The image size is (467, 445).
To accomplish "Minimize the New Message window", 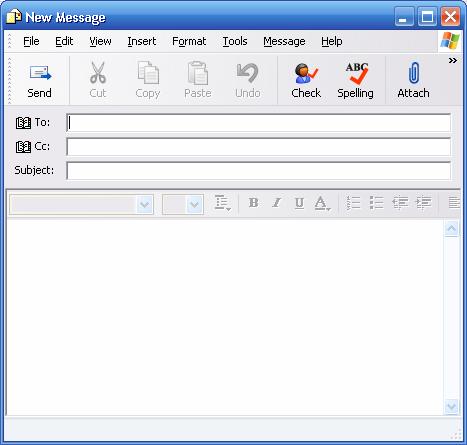I will (404, 17).
